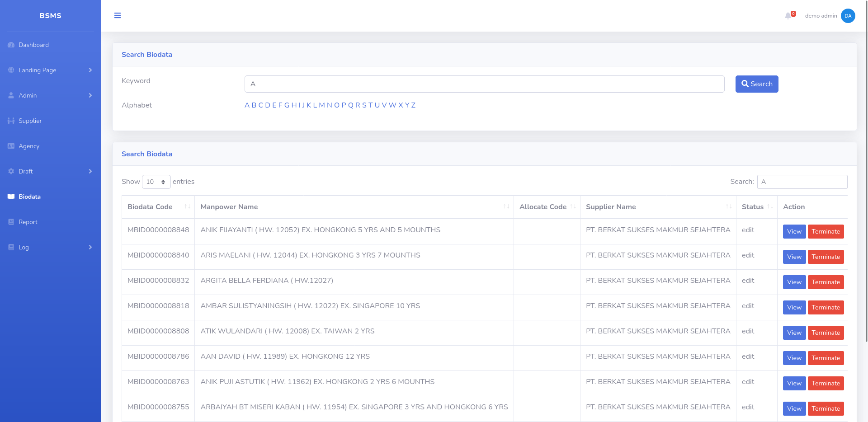Sort by Allocate Code column arrows
The height and width of the screenshot is (422, 868).
tap(573, 206)
